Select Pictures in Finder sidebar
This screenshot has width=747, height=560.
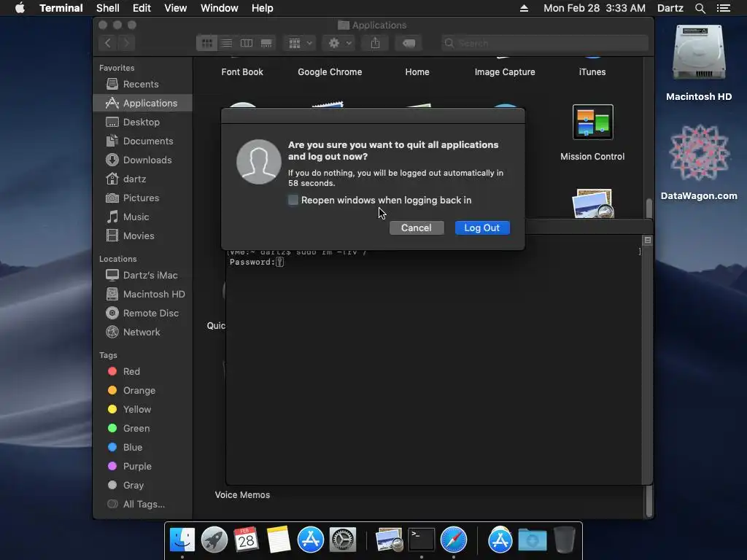click(x=142, y=198)
